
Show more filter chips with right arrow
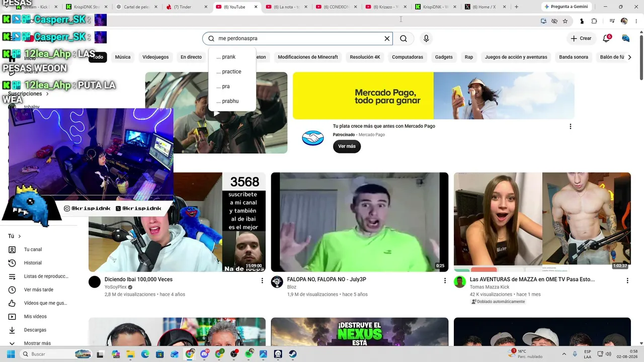[629, 57]
